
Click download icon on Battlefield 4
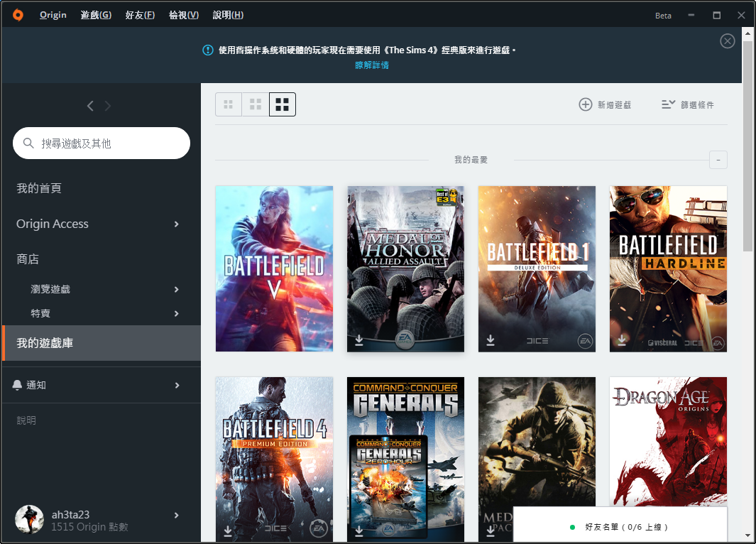pyautogui.click(x=228, y=531)
